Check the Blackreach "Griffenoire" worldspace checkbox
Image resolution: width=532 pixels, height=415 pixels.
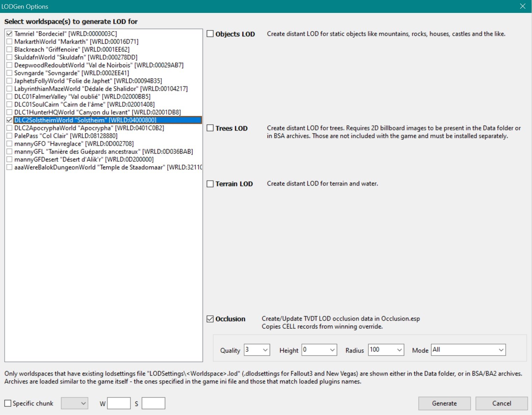pyautogui.click(x=9, y=50)
